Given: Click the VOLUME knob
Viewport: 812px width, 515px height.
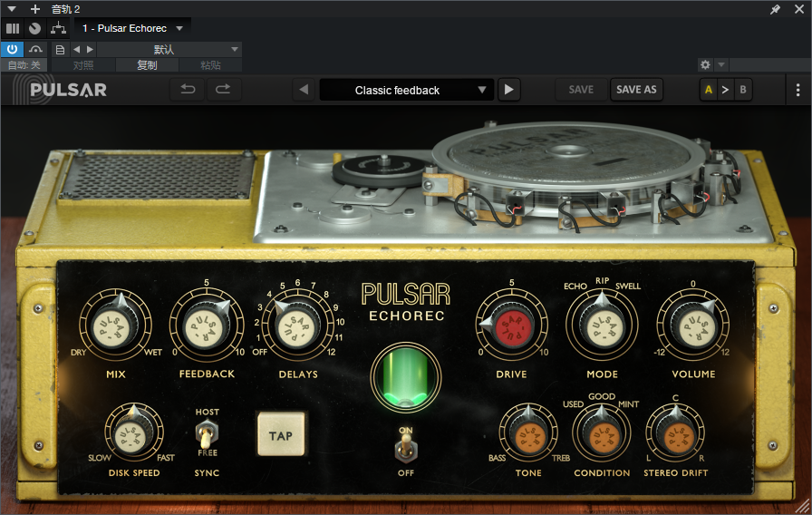Looking at the screenshot, I should coord(693,326).
